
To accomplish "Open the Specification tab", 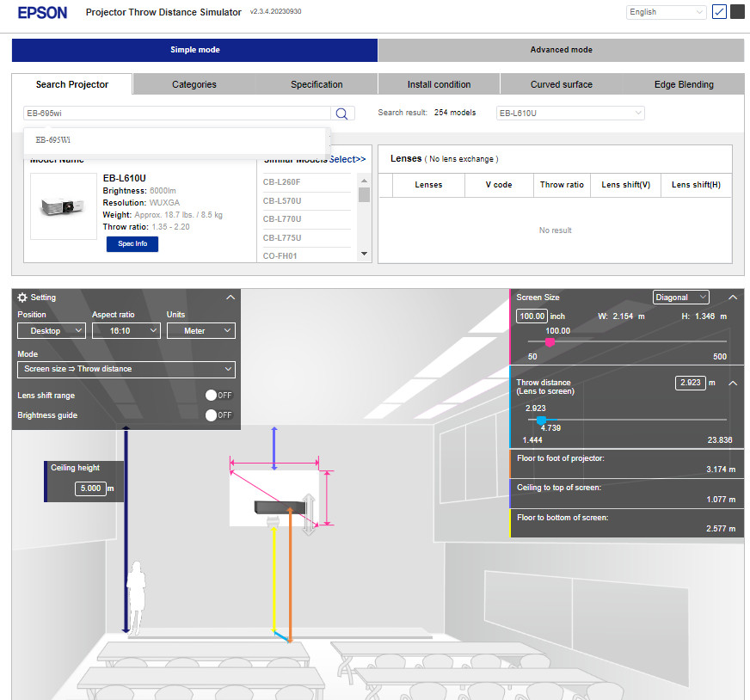I will pos(317,84).
